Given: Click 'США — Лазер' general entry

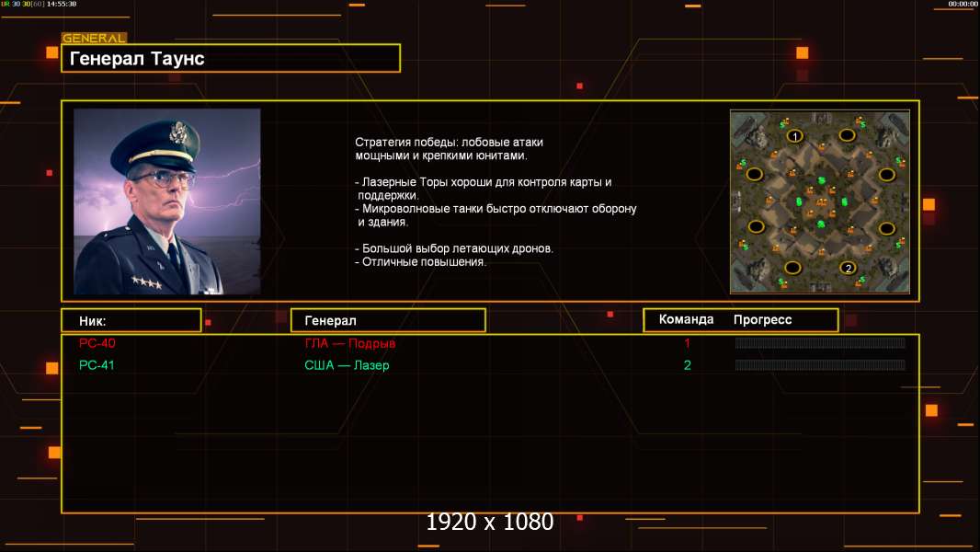Looking at the screenshot, I should point(347,365).
